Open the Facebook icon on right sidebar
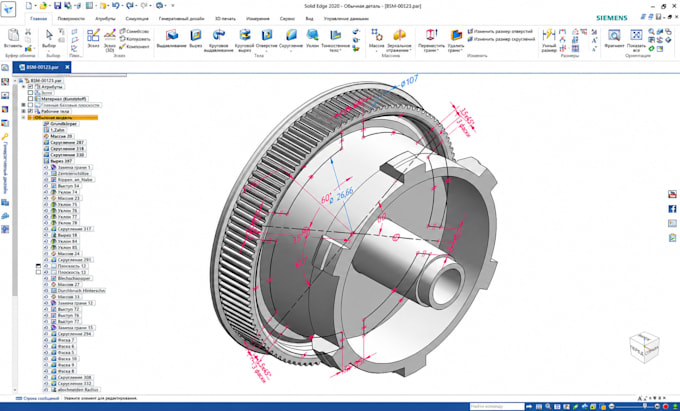Screen dimensions: 680x411 (x=672, y=209)
